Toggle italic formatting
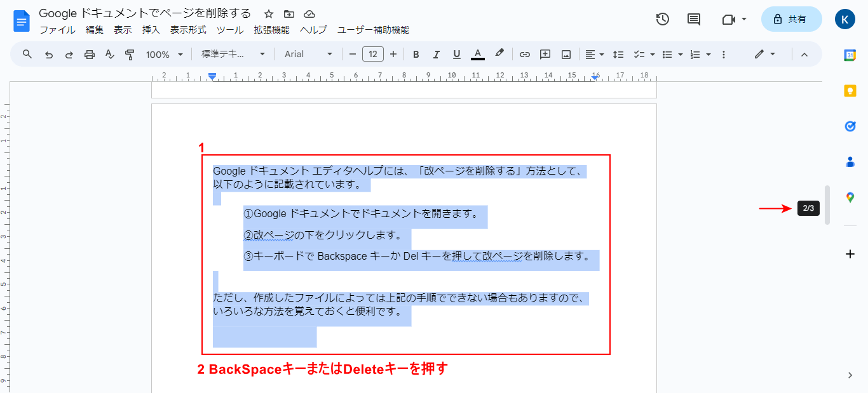The image size is (868, 393). (437, 55)
